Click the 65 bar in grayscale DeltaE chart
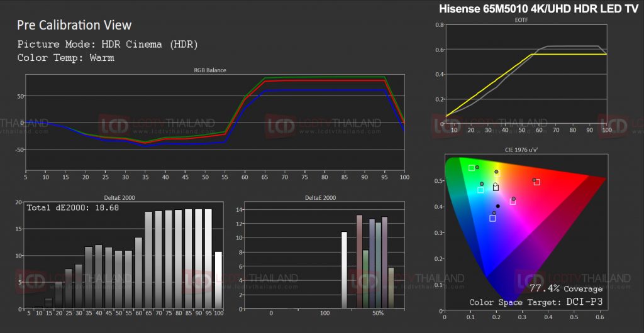This screenshot has height=333, width=644. [148, 260]
